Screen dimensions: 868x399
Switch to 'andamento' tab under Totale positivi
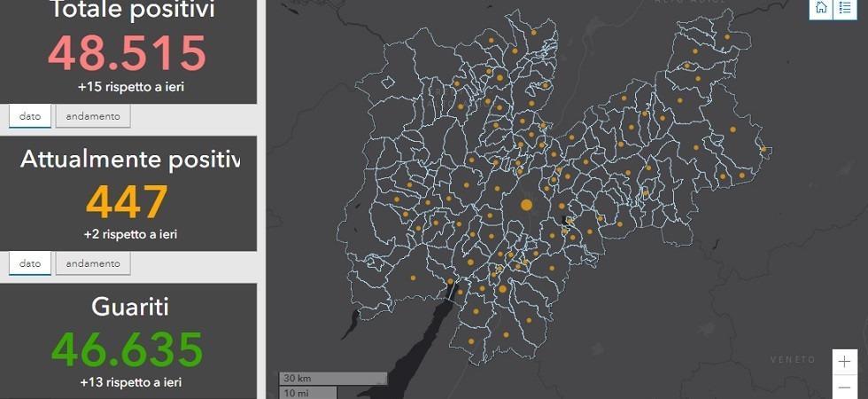93,116
